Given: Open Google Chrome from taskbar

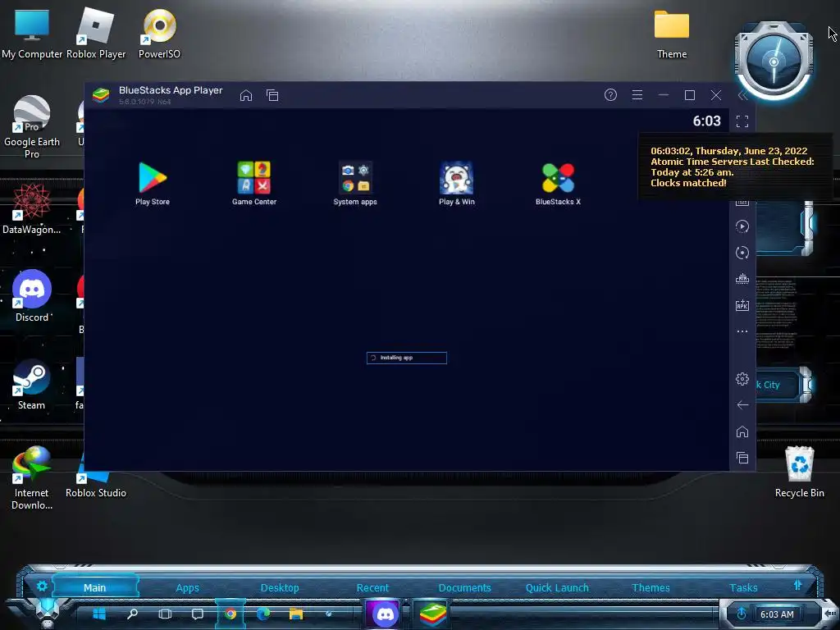Looking at the screenshot, I should pyautogui.click(x=231, y=614).
